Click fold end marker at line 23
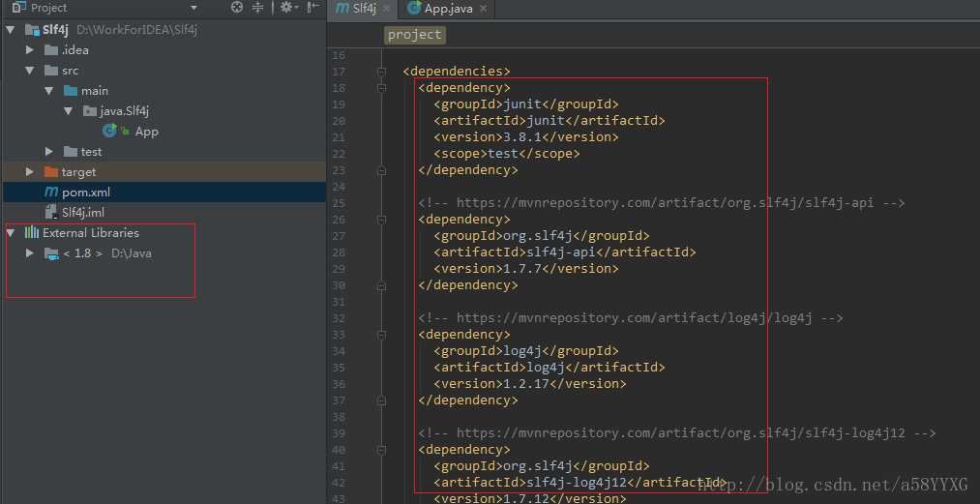This screenshot has width=980, height=504. (381, 170)
